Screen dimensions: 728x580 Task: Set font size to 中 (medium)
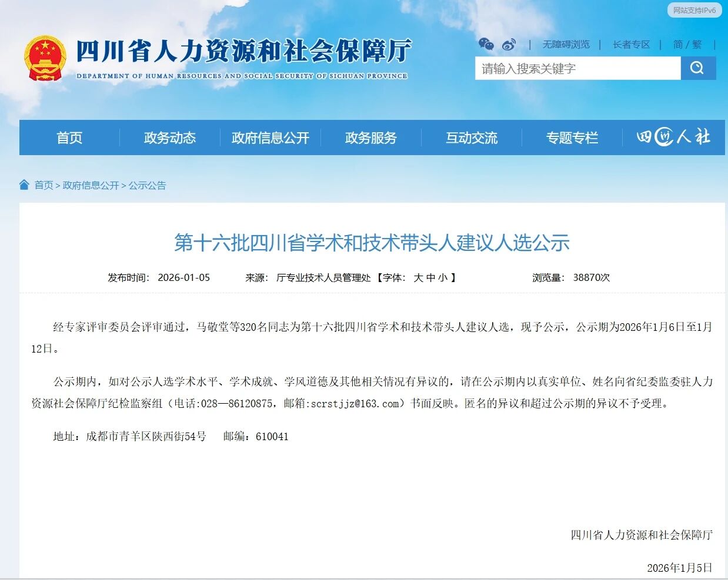pyautogui.click(x=430, y=277)
